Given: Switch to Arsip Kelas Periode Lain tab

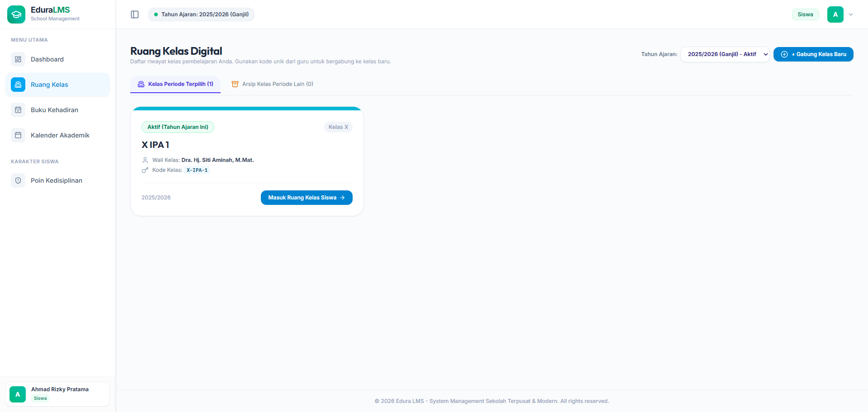Looking at the screenshot, I should coord(272,84).
